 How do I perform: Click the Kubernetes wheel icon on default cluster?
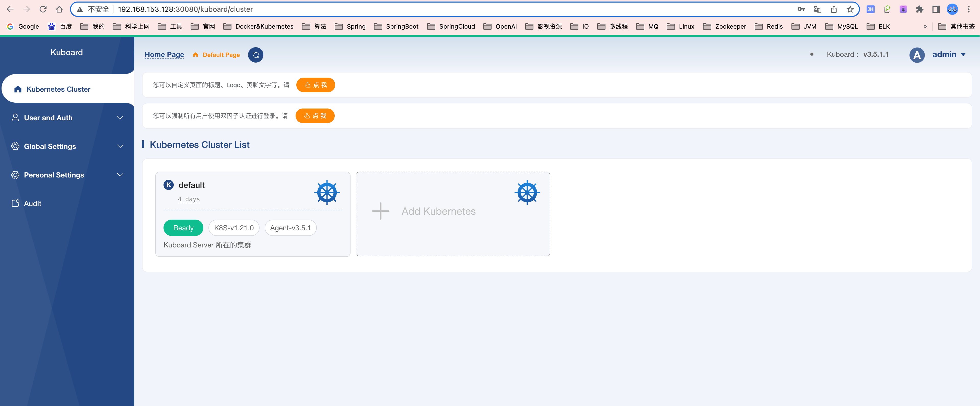(327, 192)
